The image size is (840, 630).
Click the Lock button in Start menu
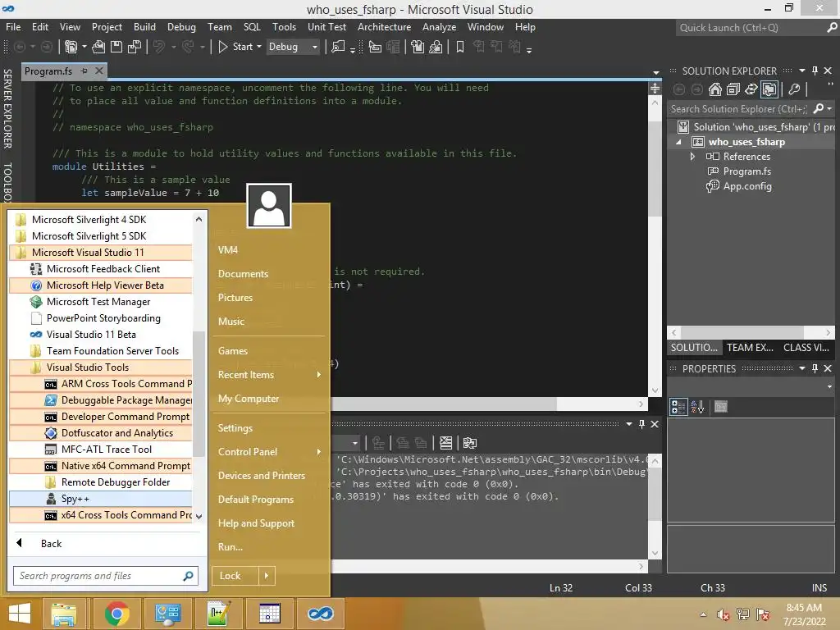235,576
